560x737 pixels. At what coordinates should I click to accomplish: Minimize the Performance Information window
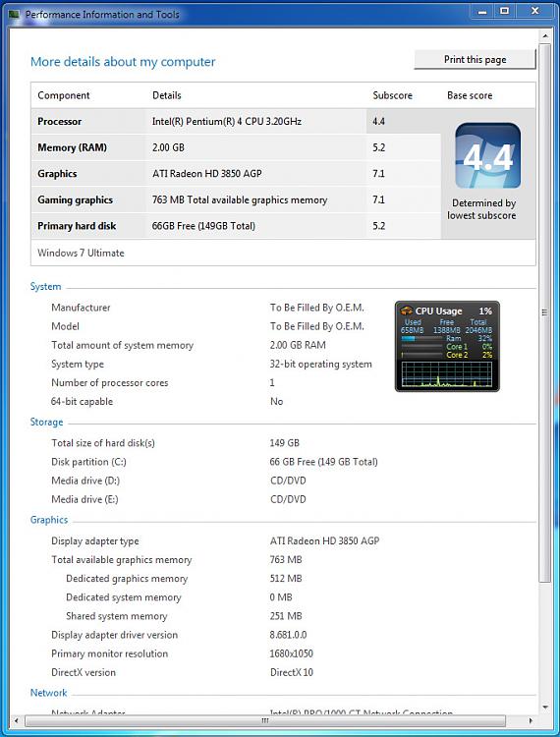tap(482, 12)
